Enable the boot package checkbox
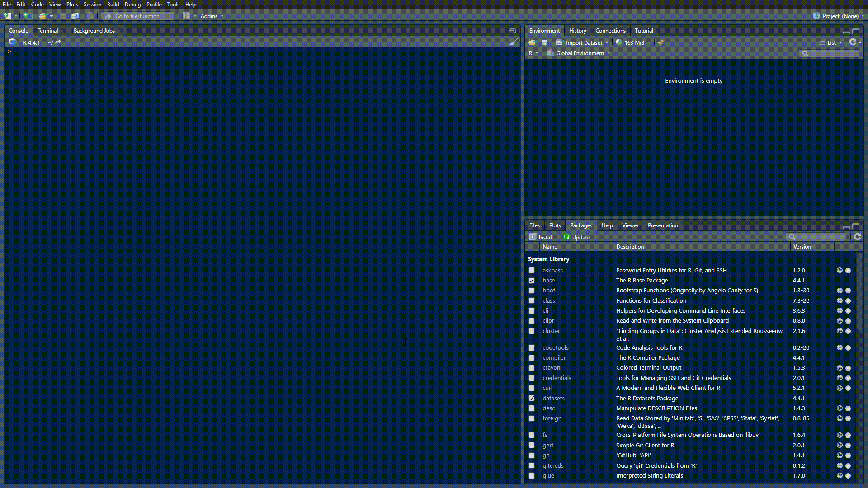The image size is (868, 488). 532,291
